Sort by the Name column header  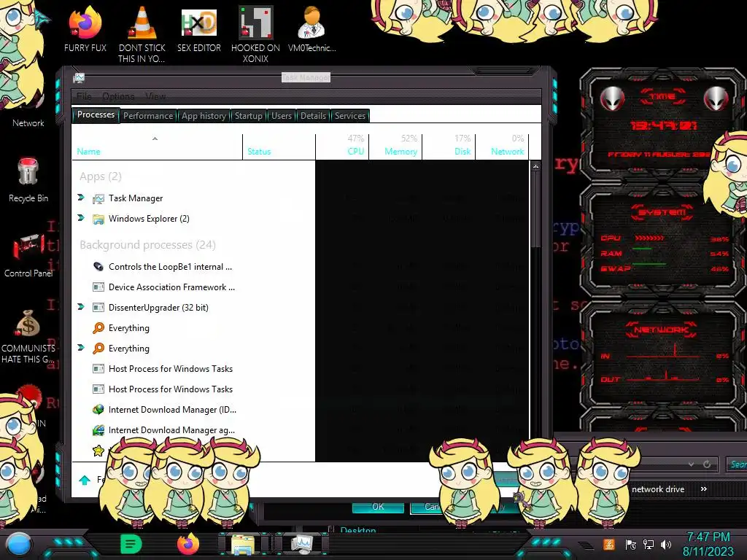(x=158, y=147)
